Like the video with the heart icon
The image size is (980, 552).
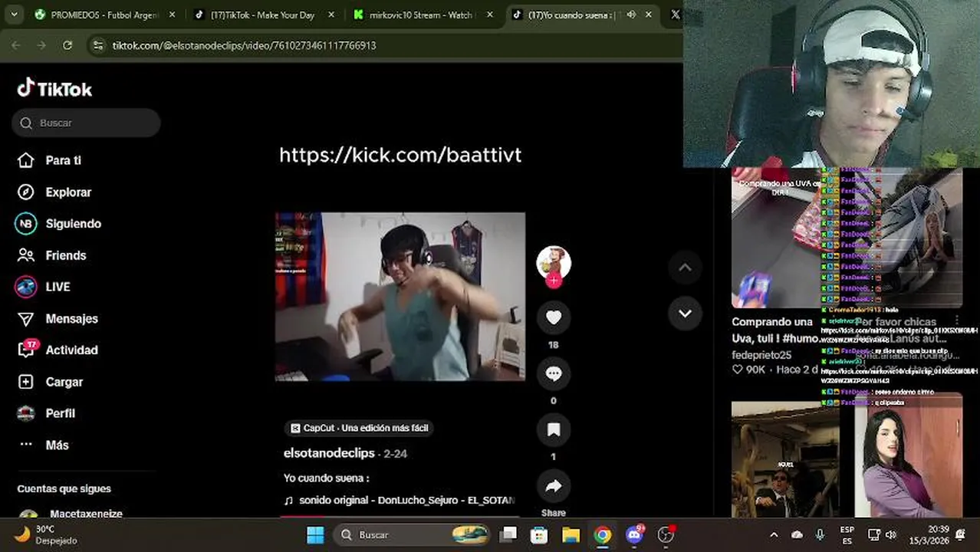(553, 317)
